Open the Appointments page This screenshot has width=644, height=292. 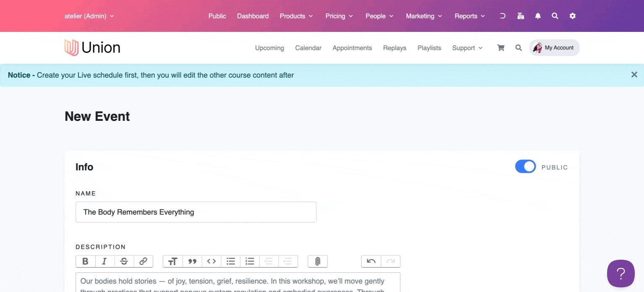coord(352,48)
